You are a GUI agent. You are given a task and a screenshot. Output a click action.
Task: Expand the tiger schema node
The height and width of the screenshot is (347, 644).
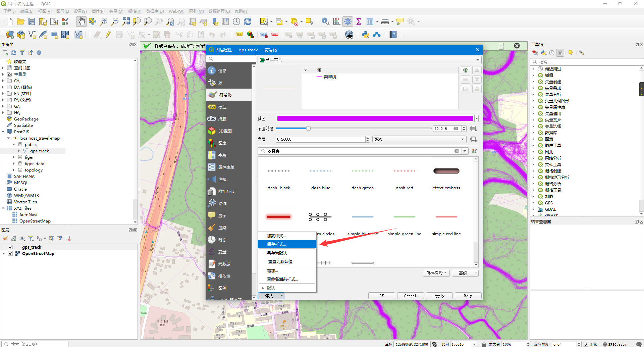click(x=14, y=157)
